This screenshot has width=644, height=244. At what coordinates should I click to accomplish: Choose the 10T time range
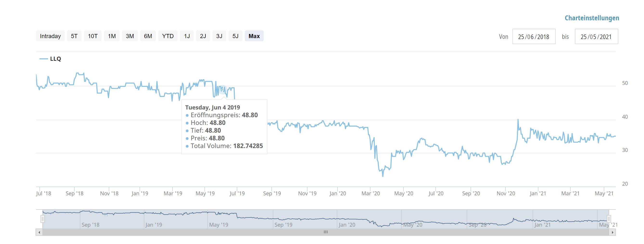coord(93,36)
